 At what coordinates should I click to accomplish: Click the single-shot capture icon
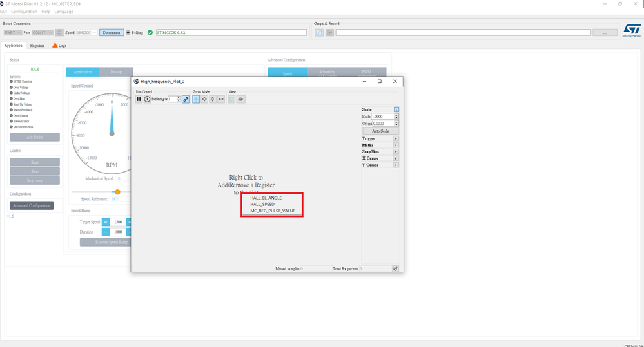point(147,99)
